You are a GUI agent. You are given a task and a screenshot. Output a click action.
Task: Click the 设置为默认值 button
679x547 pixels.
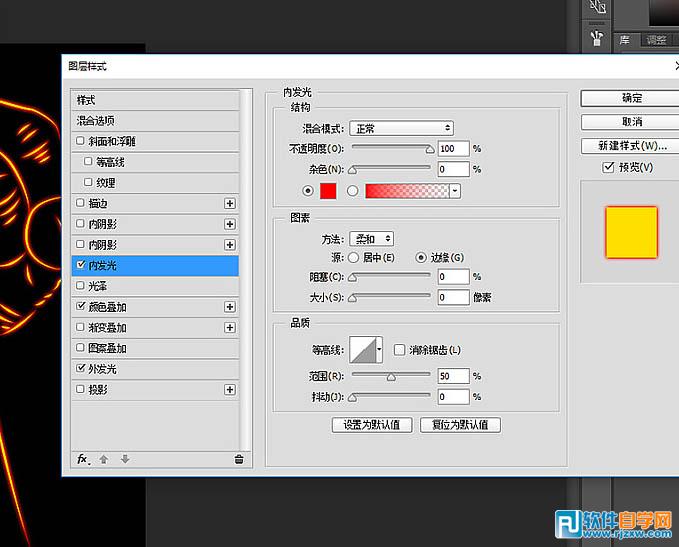point(372,425)
